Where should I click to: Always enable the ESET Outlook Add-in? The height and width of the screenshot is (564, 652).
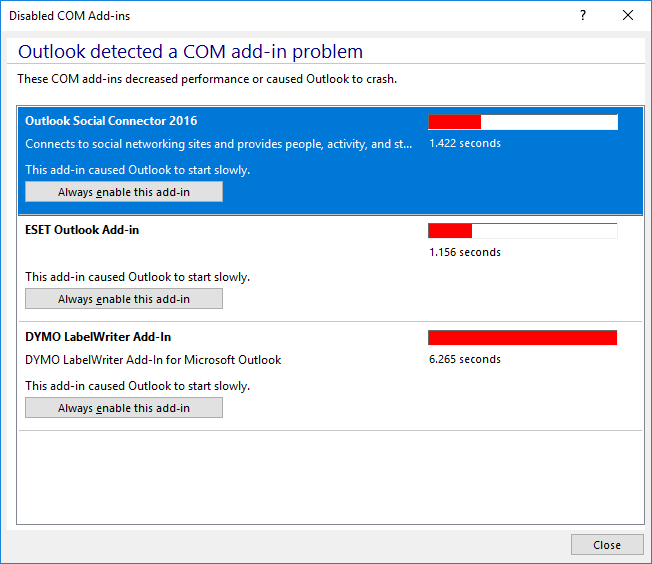[123, 299]
